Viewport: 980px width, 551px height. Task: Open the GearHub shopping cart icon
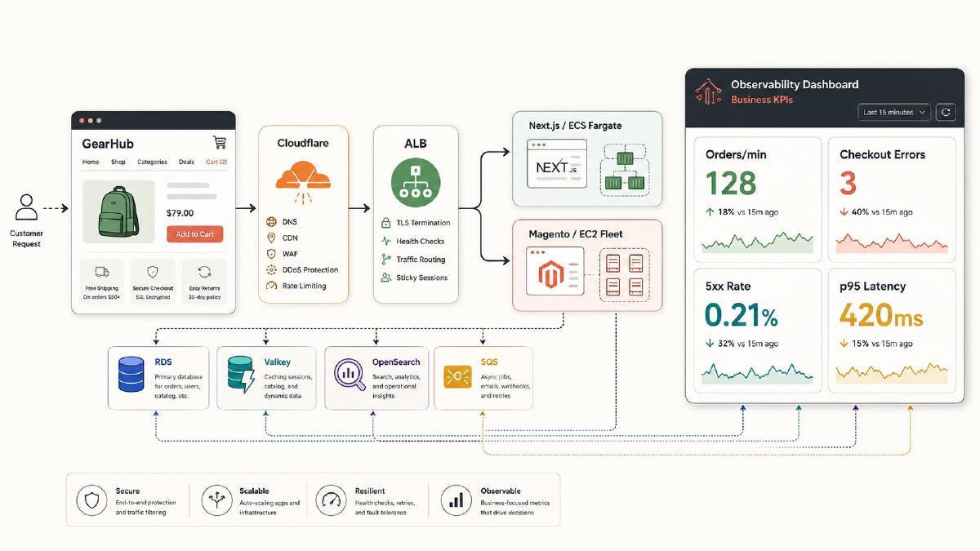tap(219, 142)
